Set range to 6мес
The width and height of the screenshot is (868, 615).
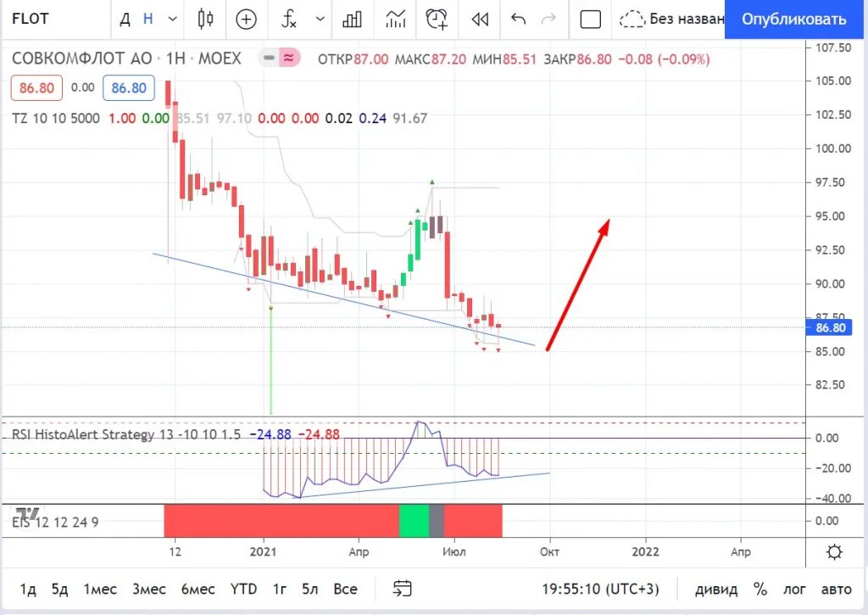(x=198, y=589)
